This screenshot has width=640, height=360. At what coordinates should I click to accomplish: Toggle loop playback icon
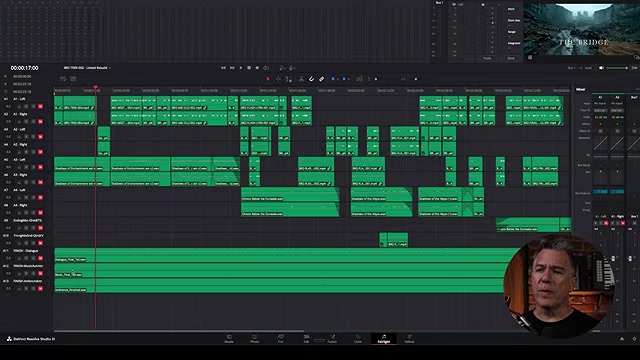[266, 68]
